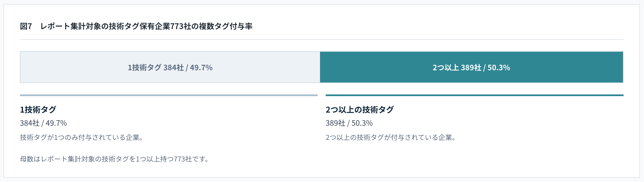Select the '1技術タグ 384社 / 49.7%' bar label
The width and height of the screenshot is (644, 182).
tap(170, 68)
